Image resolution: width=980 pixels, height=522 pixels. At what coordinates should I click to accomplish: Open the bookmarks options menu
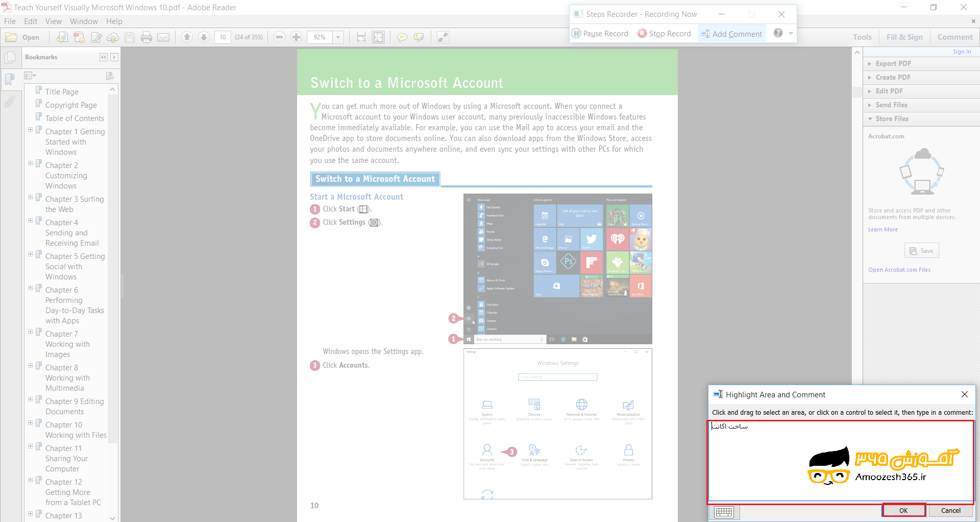click(30, 76)
